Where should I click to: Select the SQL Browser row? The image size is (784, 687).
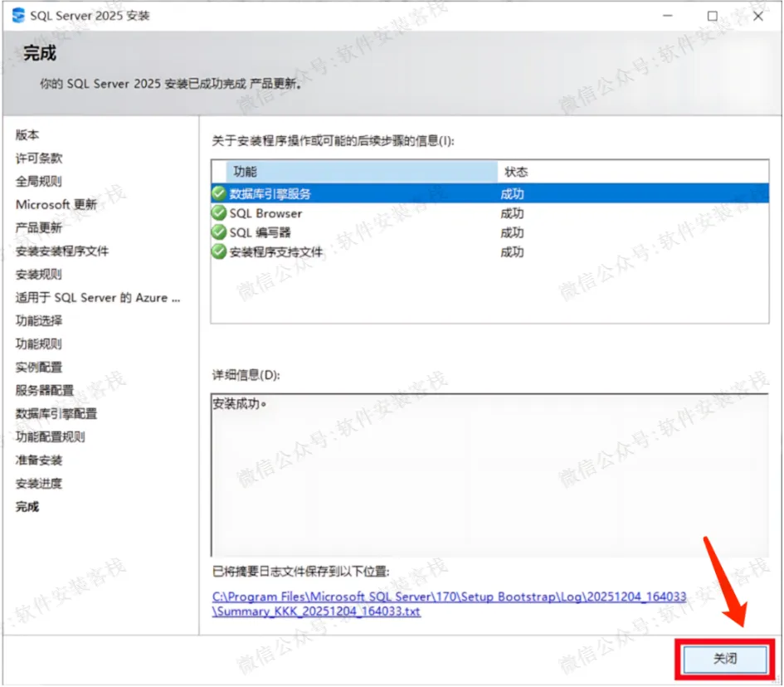[490, 213]
